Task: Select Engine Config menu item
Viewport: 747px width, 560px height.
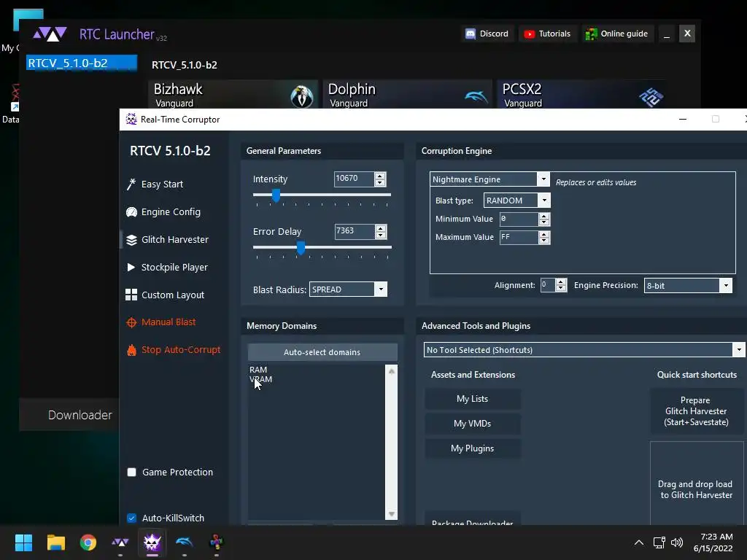Action: pyautogui.click(x=171, y=212)
